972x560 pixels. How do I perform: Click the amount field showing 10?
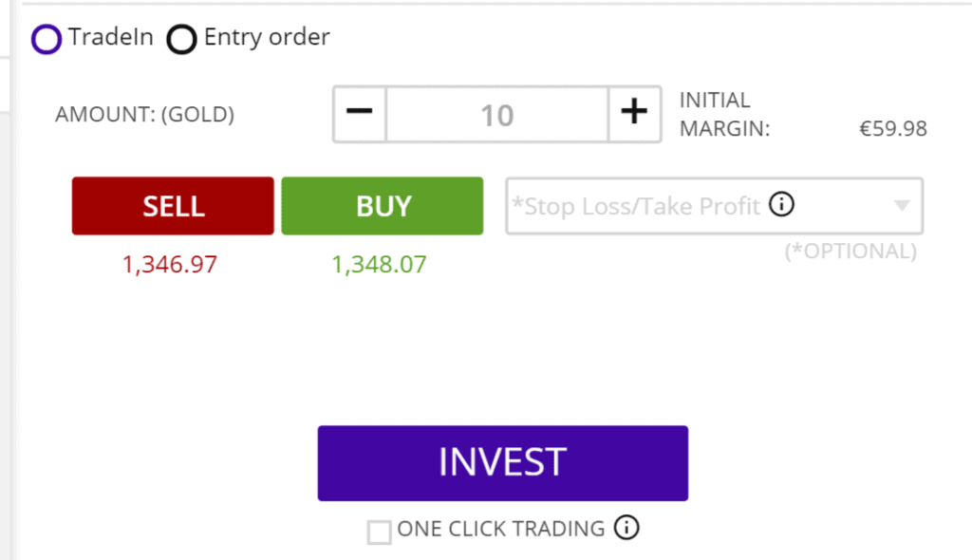[497, 115]
